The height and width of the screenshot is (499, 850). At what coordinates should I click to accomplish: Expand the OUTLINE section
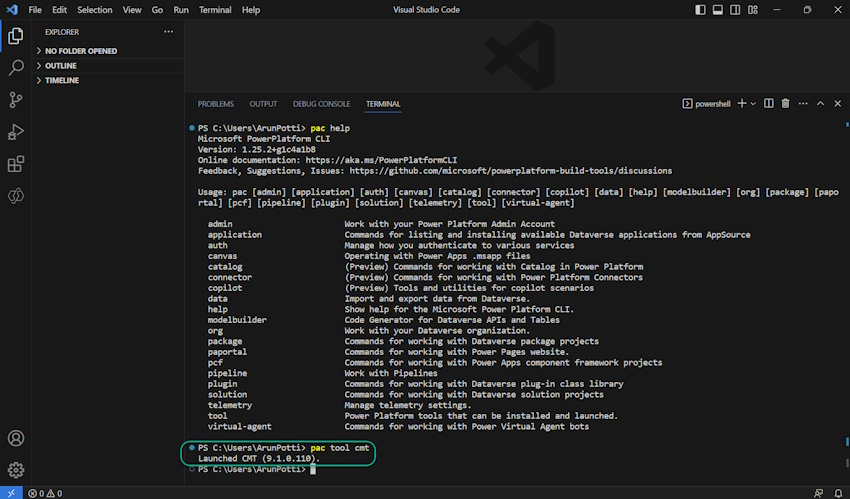tap(60, 66)
